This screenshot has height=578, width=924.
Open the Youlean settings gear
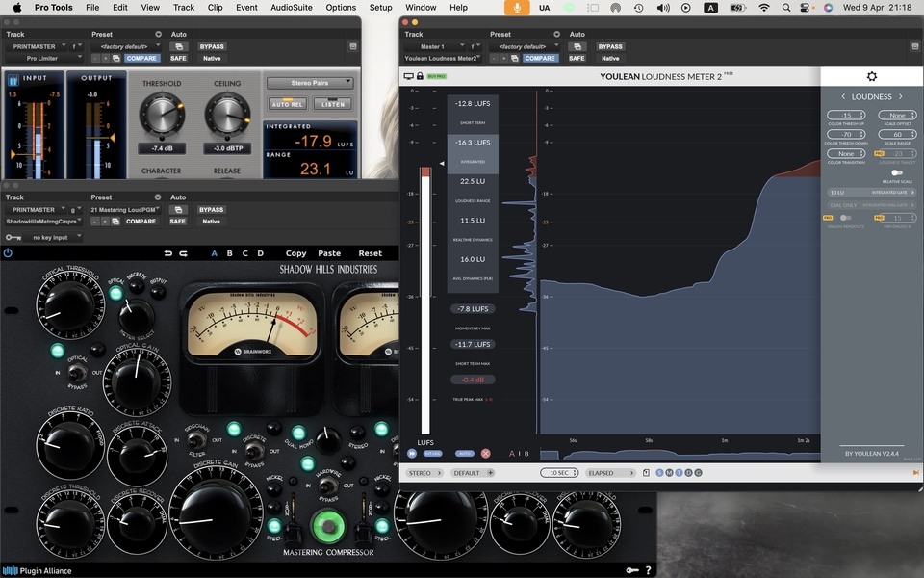pos(872,77)
